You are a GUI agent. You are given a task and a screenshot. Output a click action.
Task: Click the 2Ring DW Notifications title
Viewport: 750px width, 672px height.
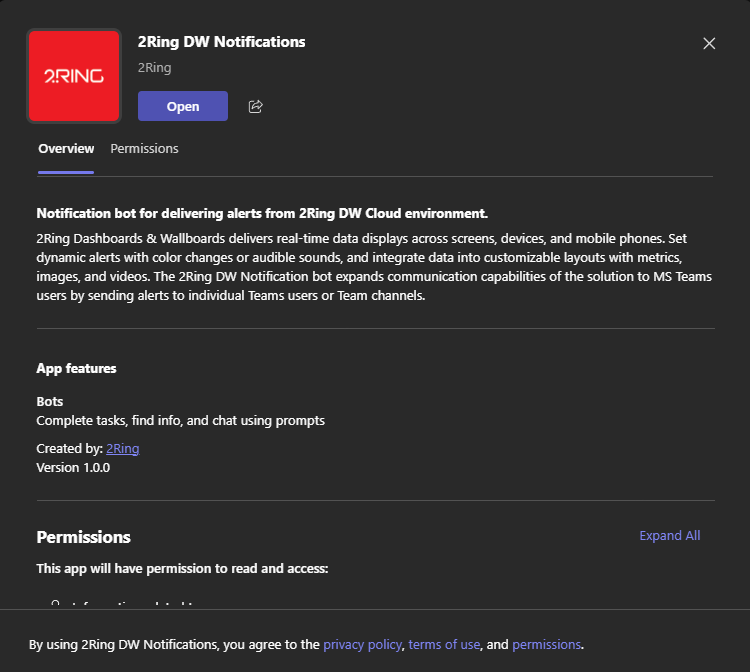(x=221, y=42)
